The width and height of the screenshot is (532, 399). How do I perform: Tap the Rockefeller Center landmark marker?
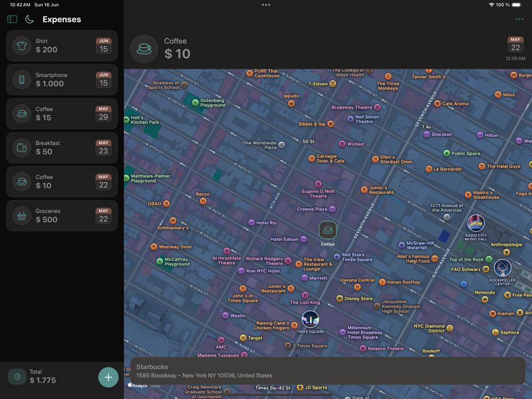click(x=503, y=268)
